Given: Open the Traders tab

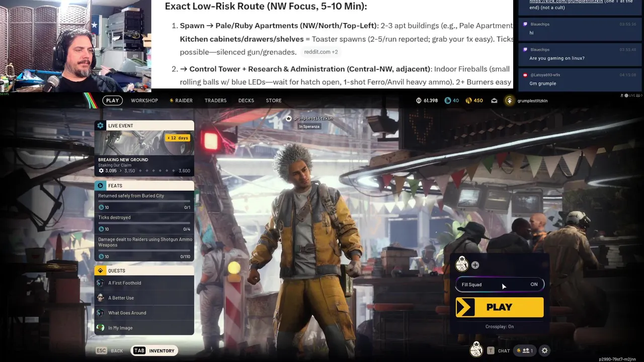Looking at the screenshot, I should click(215, 101).
